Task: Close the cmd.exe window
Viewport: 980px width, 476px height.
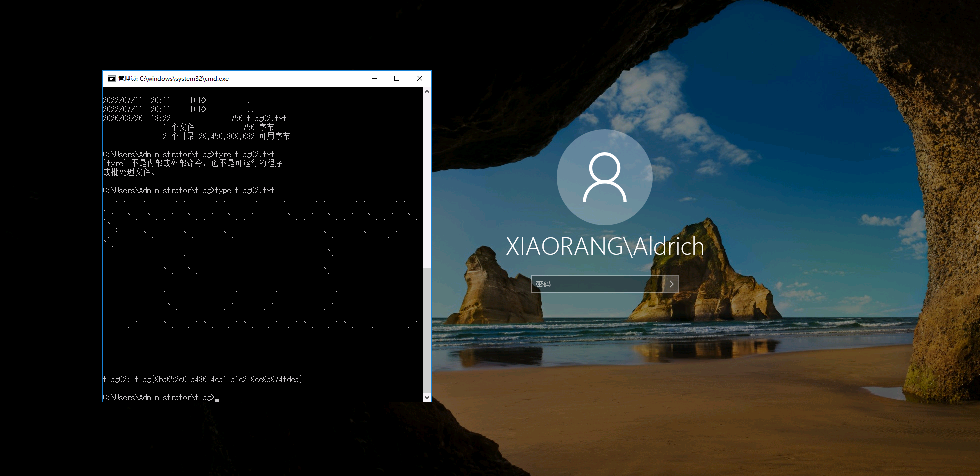Action: tap(420, 79)
